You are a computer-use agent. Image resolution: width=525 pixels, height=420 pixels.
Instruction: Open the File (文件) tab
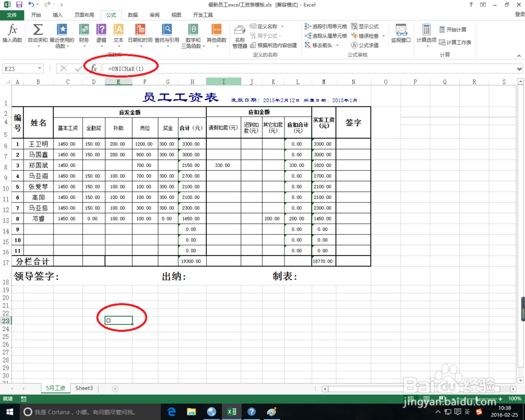(12, 15)
